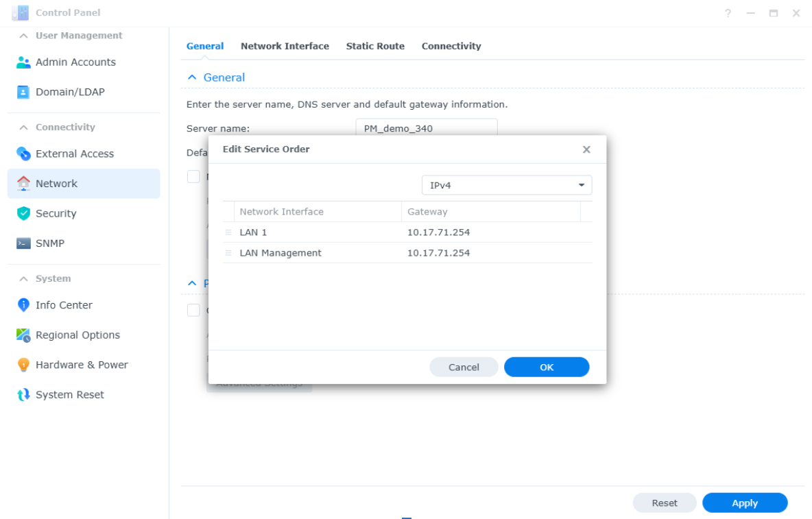Click the Admin Accounts icon
The image size is (812, 519).
(x=23, y=62)
